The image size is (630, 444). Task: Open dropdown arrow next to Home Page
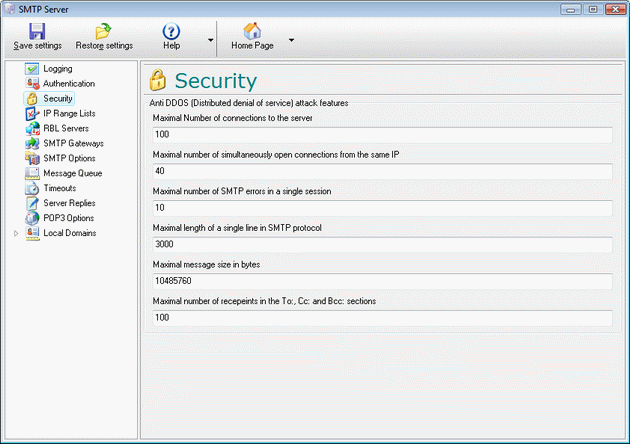(x=291, y=41)
